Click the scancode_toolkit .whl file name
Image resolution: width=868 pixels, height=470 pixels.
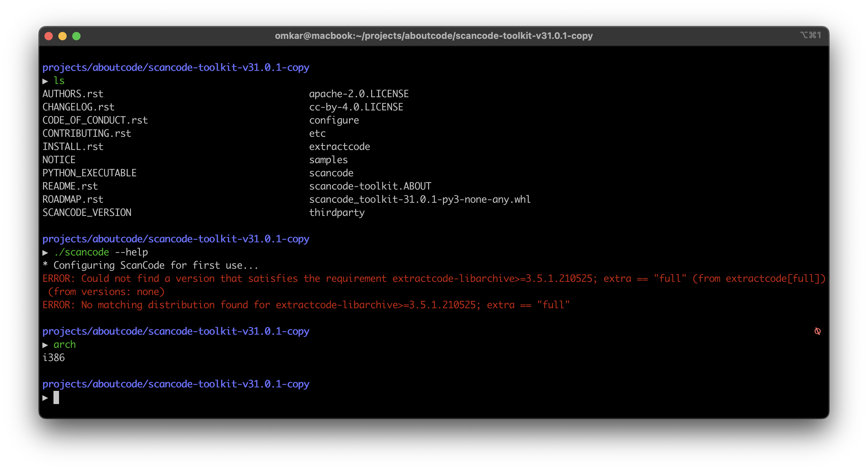pyautogui.click(x=420, y=200)
